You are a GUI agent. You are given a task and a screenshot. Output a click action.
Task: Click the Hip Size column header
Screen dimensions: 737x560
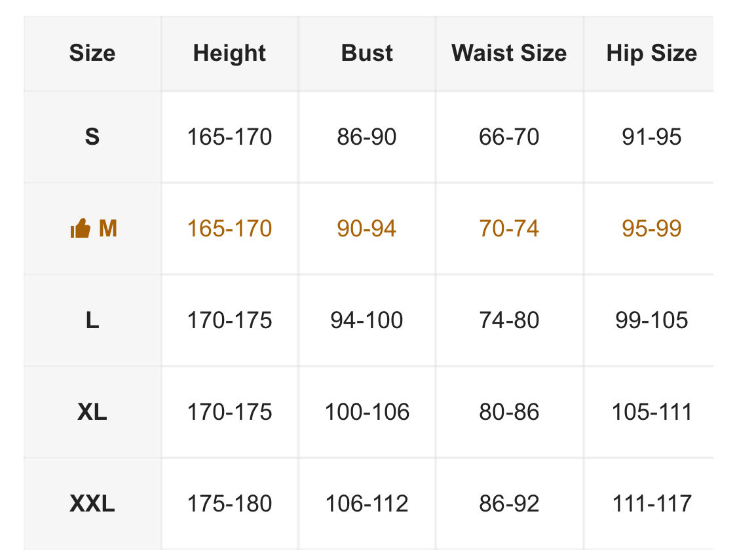coord(651,53)
